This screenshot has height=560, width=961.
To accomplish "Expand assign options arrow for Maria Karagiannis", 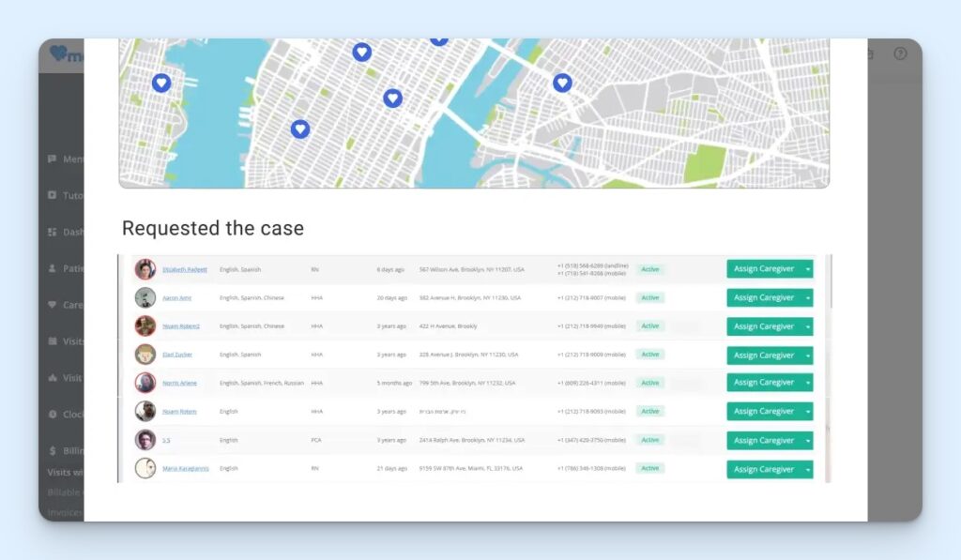I will (x=808, y=469).
